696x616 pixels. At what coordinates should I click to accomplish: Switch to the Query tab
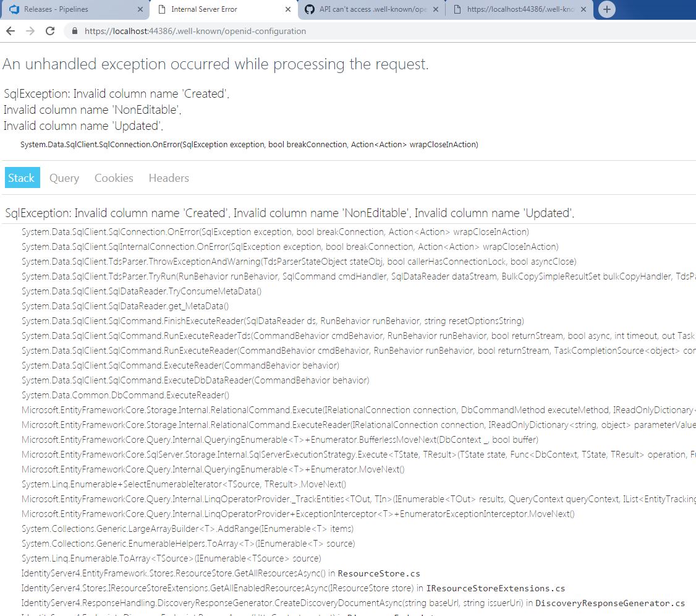pos(64,178)
